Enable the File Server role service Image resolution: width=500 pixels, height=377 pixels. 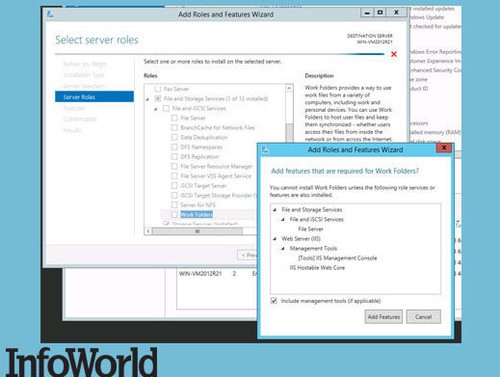click(x=174, y=118)
